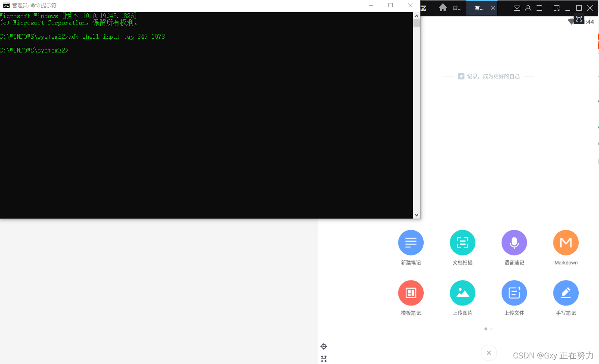Click the 'adb shell input tap 345 1078' command text
Viewport: 599px width, 364px height.
point(117,37)
